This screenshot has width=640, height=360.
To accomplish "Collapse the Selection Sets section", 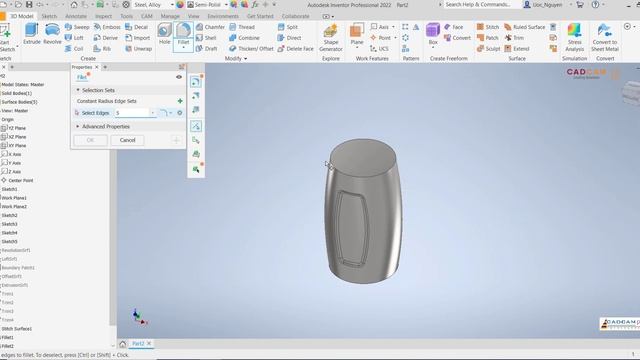I will (78, 90).
